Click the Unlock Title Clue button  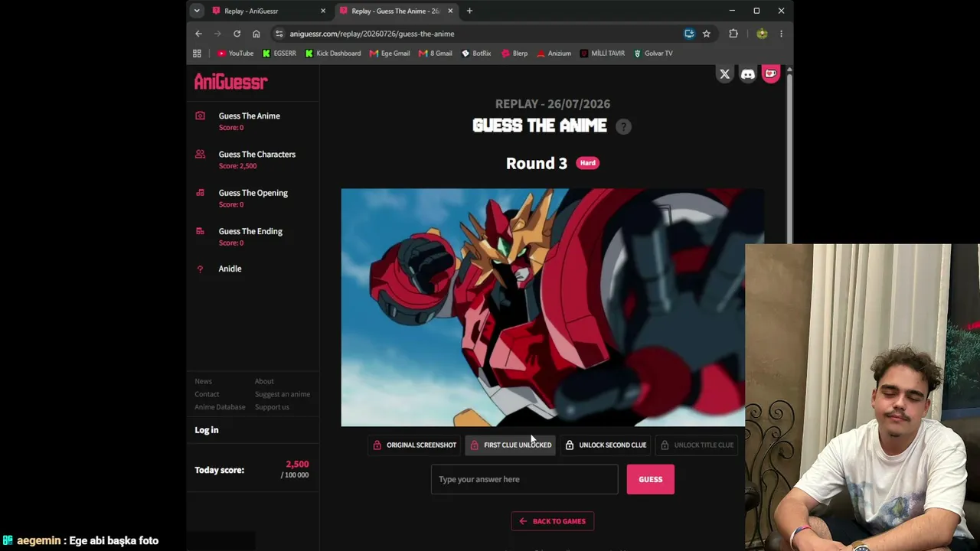pos(697,445)
